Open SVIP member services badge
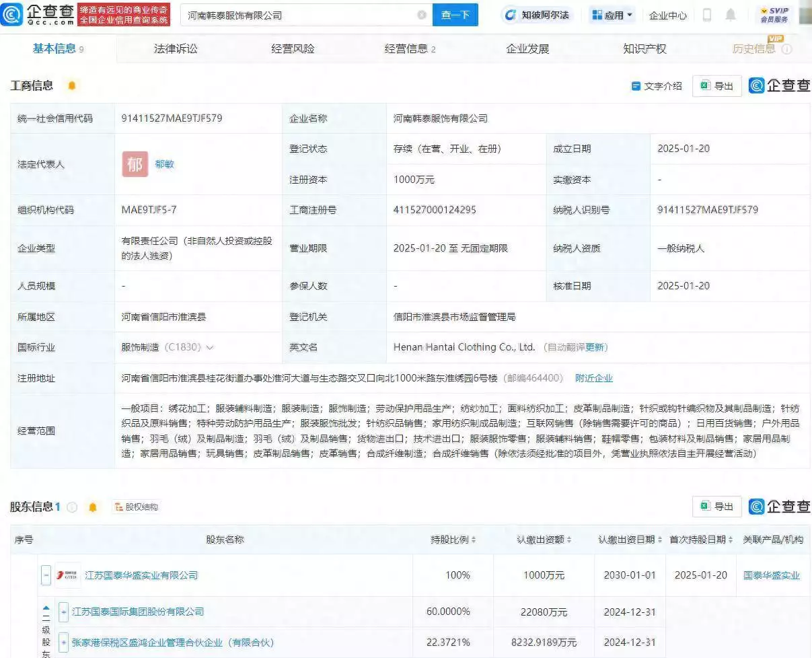This screenshot has height=658, width=812. (x=774, y=15)
